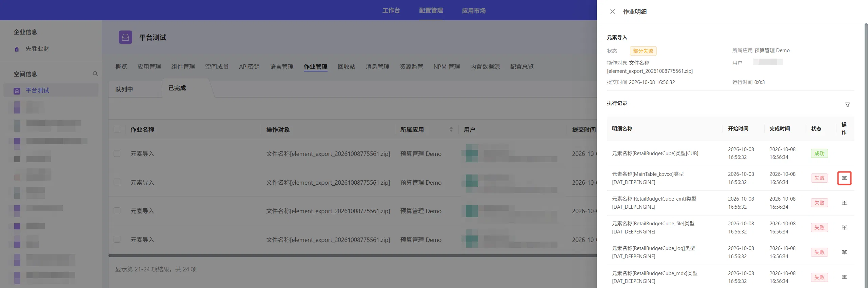Click the 配置管理 top navigation item

click(x=431, y=11)
